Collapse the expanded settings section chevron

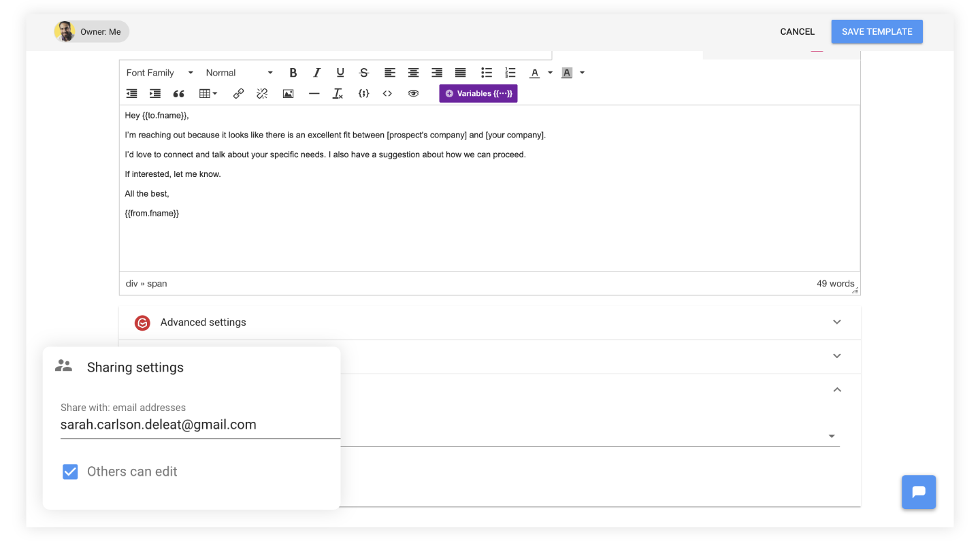tap(836, 389)
